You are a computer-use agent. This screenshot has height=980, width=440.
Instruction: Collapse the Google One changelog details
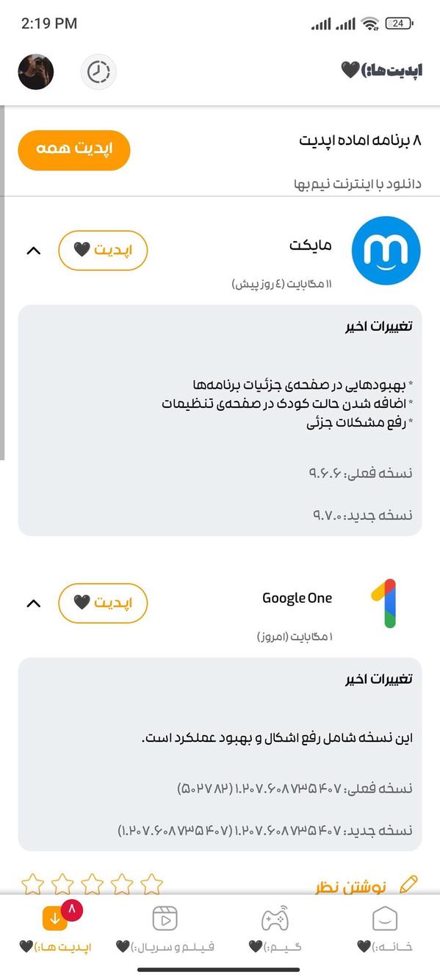(x=33, y=603)
